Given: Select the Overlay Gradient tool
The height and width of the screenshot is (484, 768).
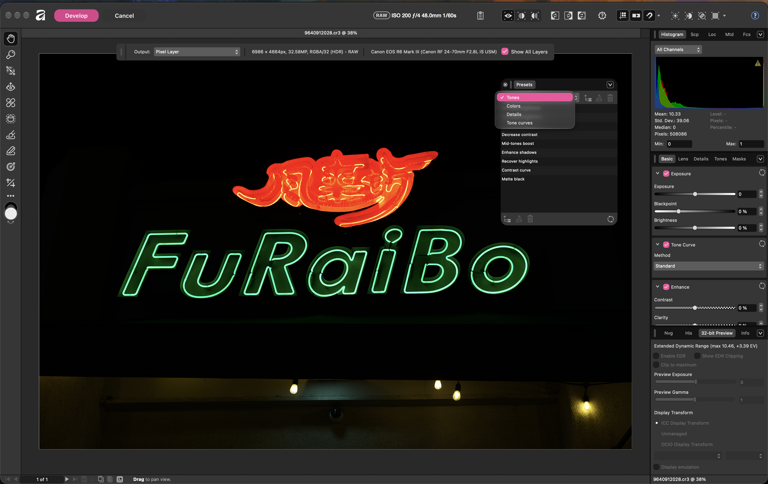Looking at the screenshot, I should point(11,167).
